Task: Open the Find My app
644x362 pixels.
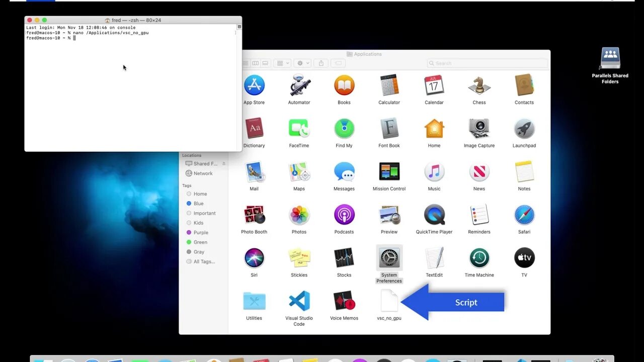Action: pos(344,129)
